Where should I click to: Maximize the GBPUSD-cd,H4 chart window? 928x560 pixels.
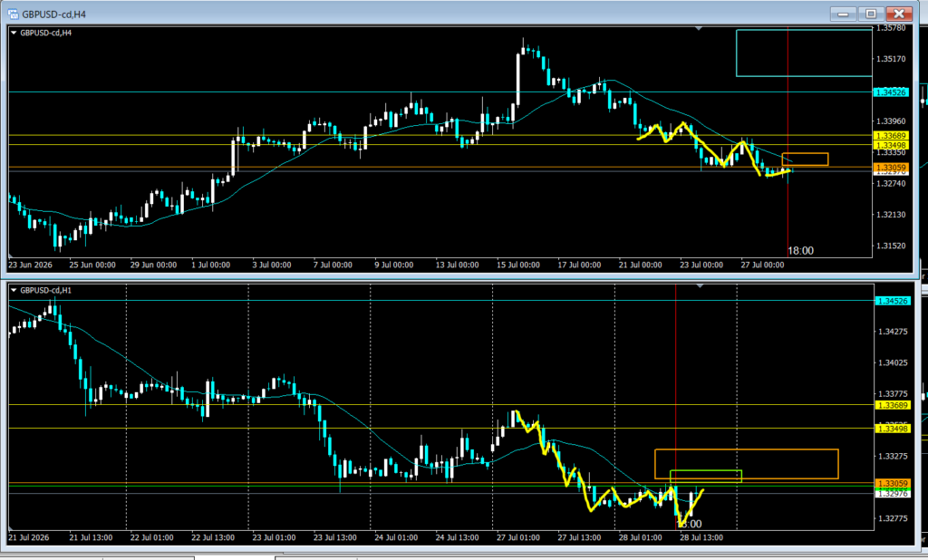click(871, 14)
